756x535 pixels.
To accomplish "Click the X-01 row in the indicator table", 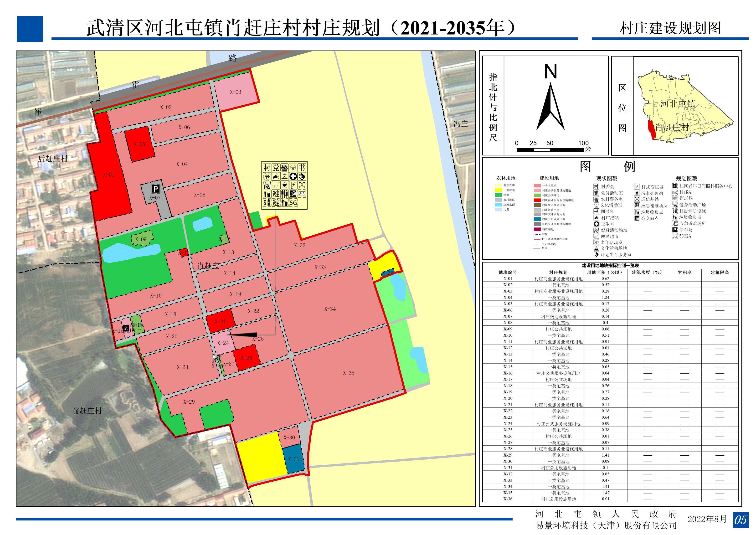I will (507, 279).
